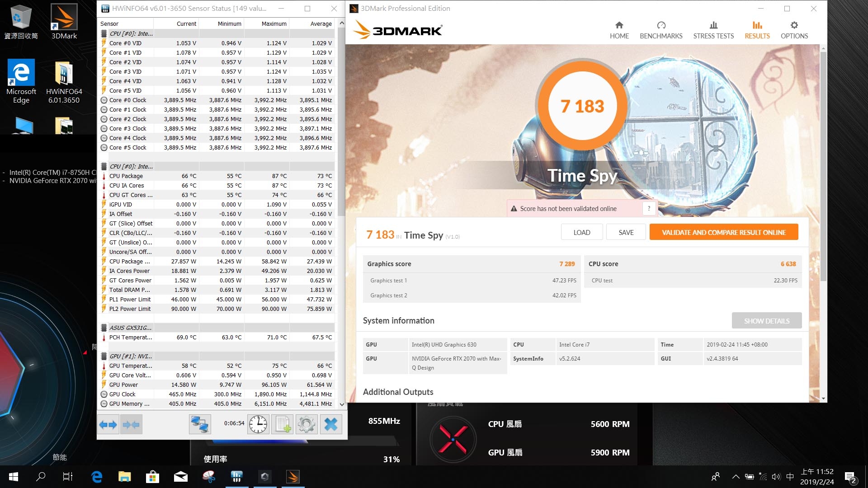Screen dimensions: 868x488
Task: Select the GPU Power sensor row
Action: click(x=217, y=385)
